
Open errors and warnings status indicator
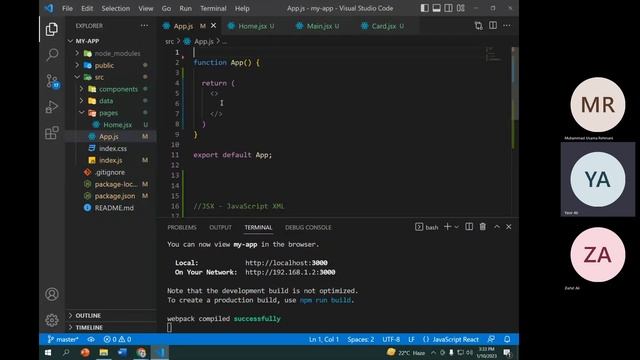[117, 339]
